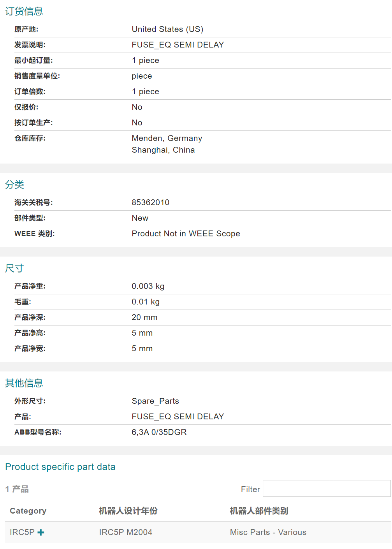
Task: Click the 其他信息 section heading
Action: click(24, 383)
